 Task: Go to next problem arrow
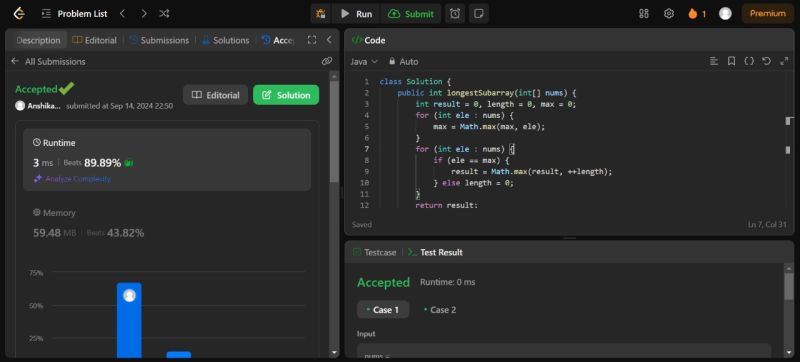point(144,14)
